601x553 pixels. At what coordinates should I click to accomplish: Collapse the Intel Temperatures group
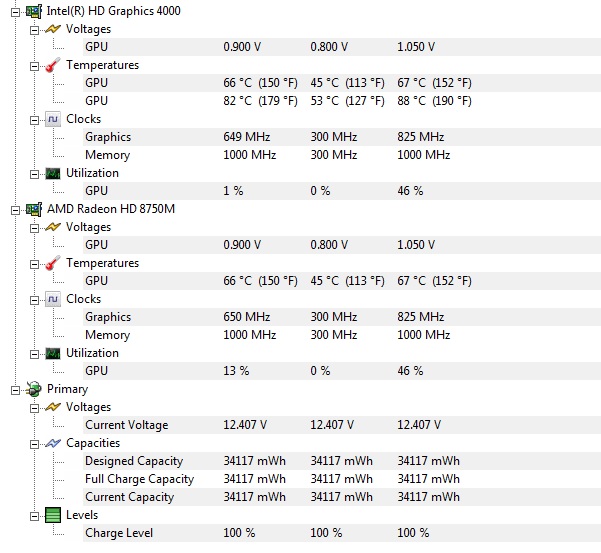(x=34, y=65)
